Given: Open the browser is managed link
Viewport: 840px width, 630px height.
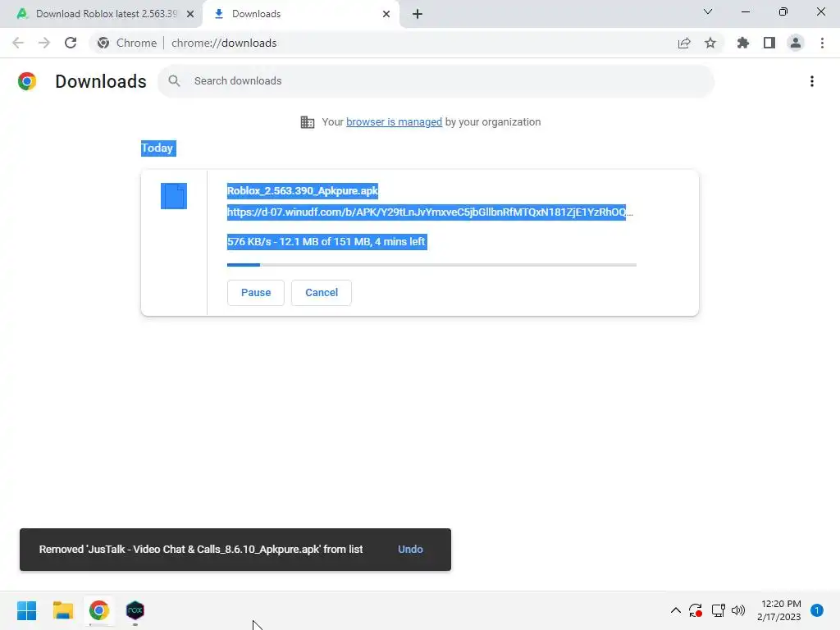Looking at the screenshot, I should [x=395, y=122].
